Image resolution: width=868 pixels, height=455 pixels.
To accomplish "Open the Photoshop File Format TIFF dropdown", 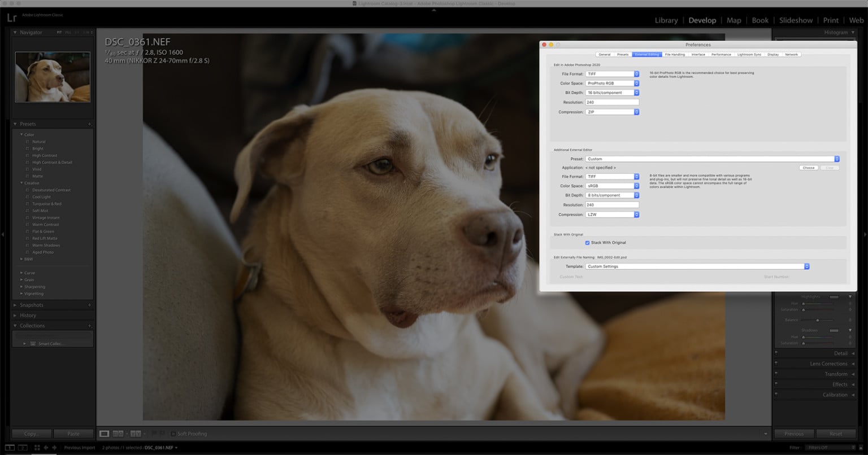I will [x=612, y=74].
